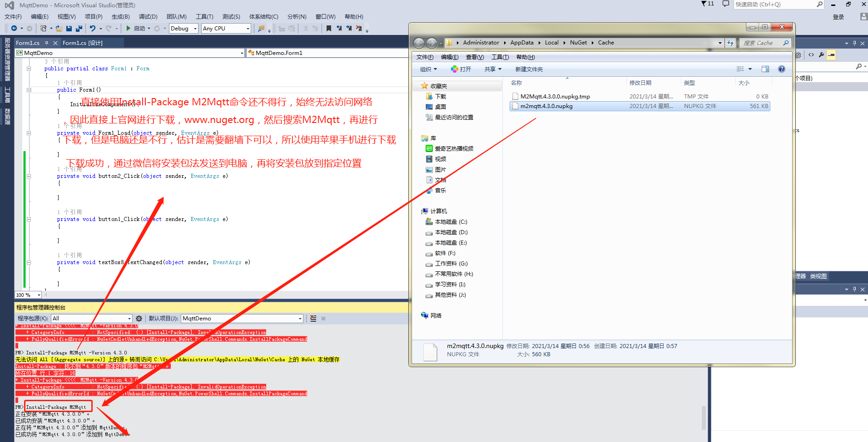Open the default project MqttDemo dropdown
Viewport: 868px width, 442px height.
(242, 319)
